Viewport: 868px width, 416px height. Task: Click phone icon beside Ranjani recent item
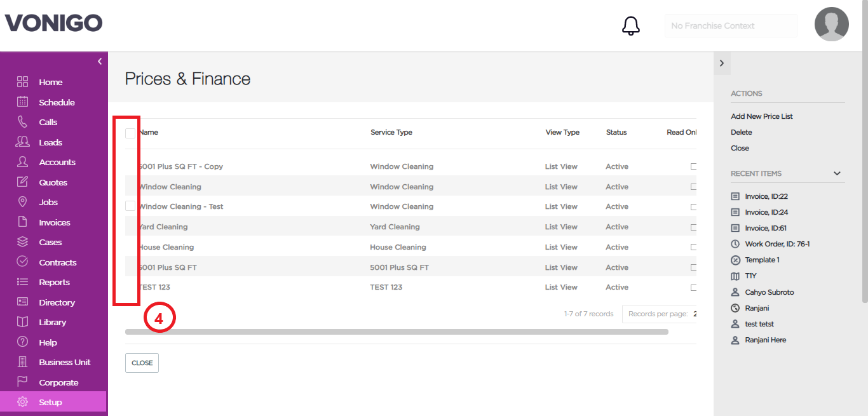coord(735,308)
